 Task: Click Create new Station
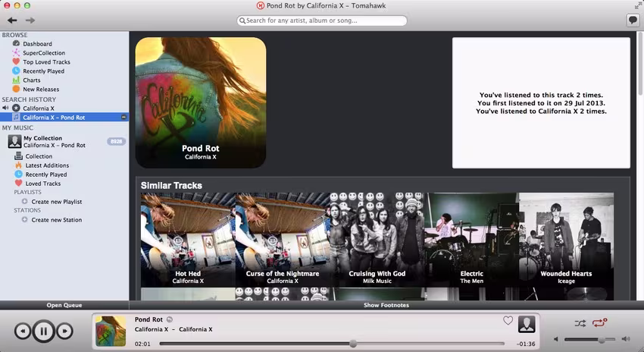[x=57, y=219]
